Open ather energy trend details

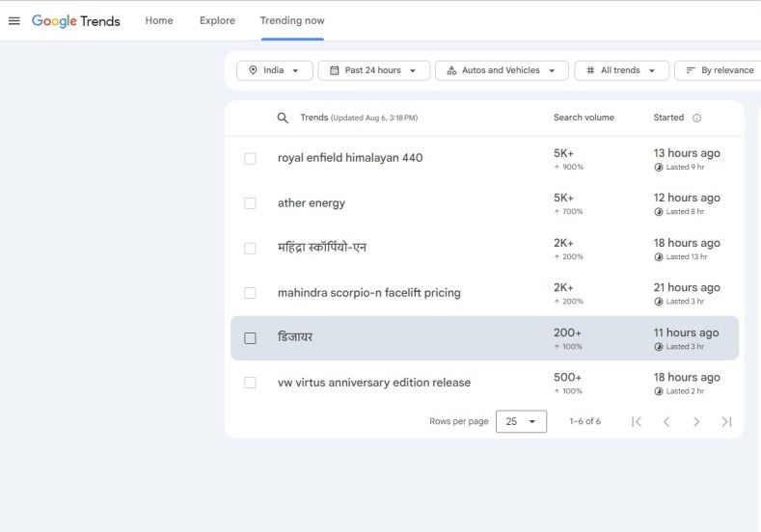click(x=312, y=203)
